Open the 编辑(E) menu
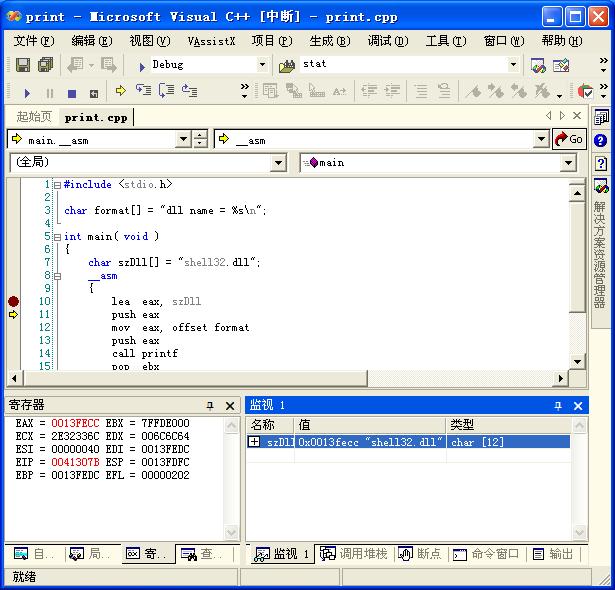615x590 pixels. coord(92,41)
